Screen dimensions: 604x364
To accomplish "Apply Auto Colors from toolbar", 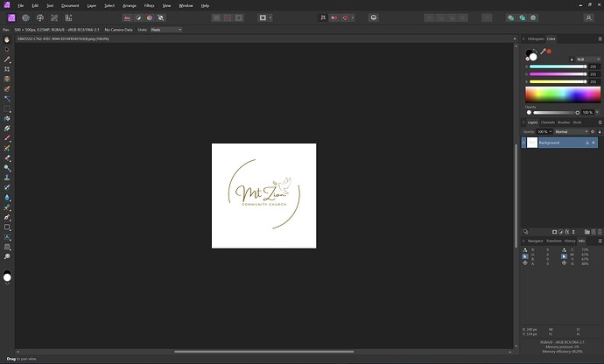I will [x=150, y=17].
